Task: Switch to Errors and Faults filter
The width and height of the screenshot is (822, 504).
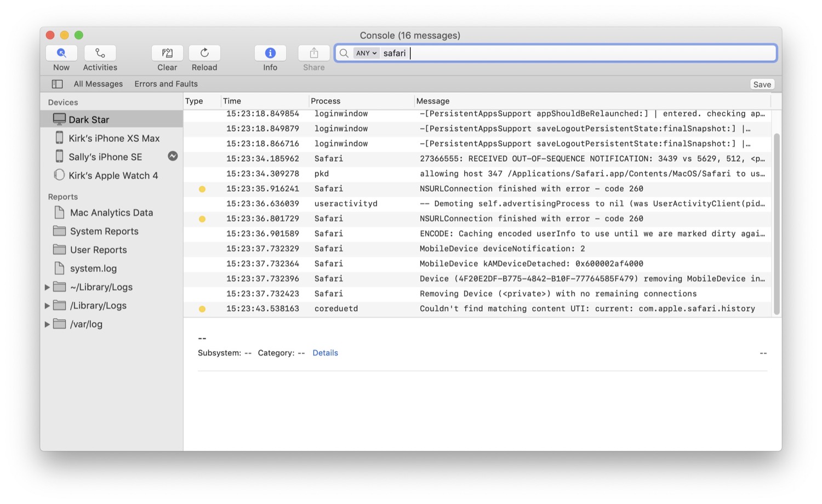Action: coord(166,84)
